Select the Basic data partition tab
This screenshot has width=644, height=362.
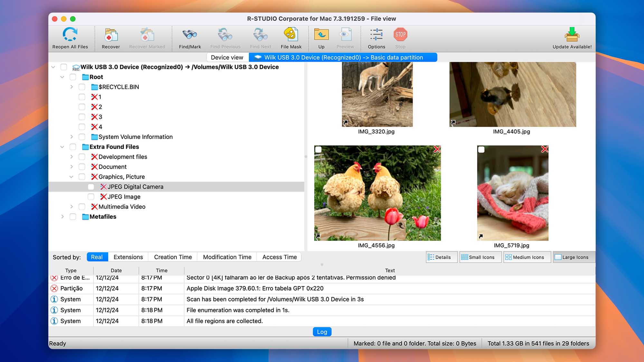tap(343, 57)
